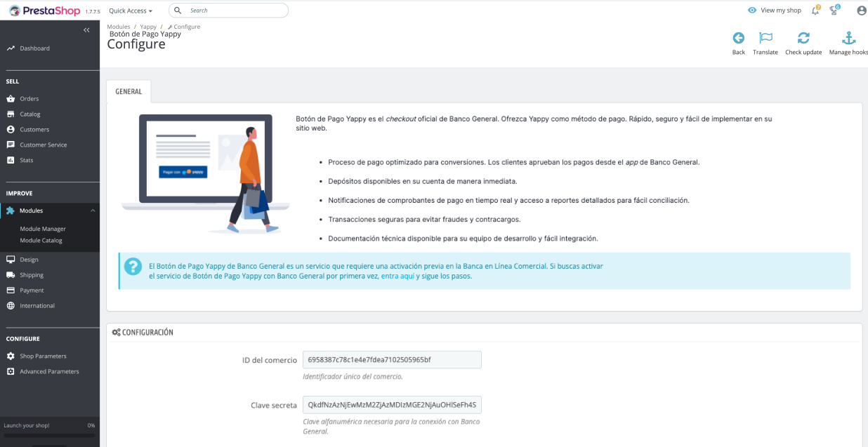868x447 pixels.
Task: Open the trophy merchant expertise icon
Action: pos(834,11)
